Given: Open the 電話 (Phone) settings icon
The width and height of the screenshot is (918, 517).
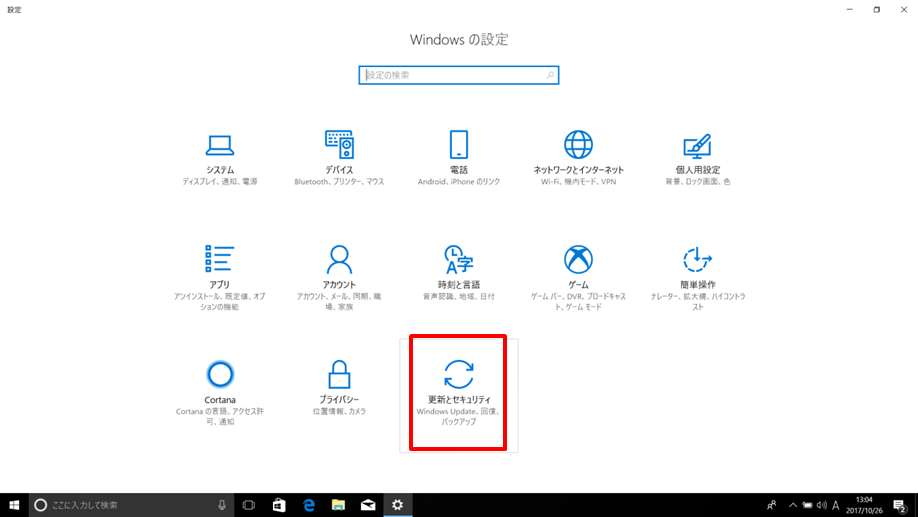Looking at the screenshot, I should (458, 144).
